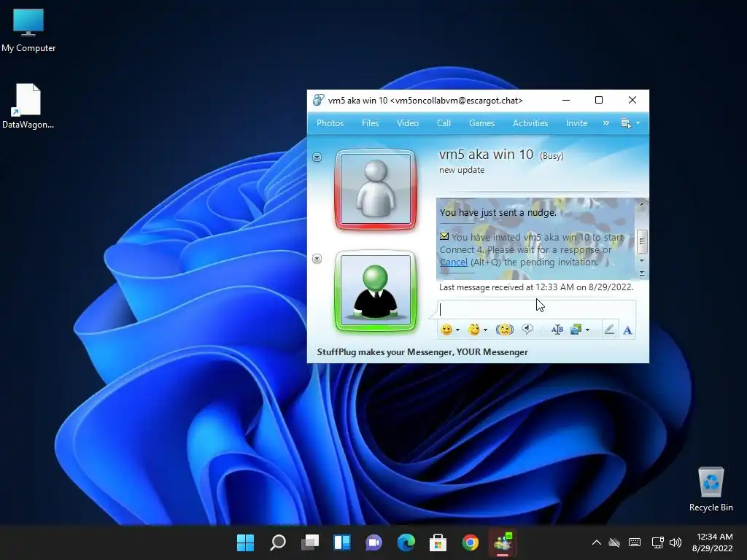Show hidden system tray icons
This screenshot has height=560, width=747.
click(597, 542)
